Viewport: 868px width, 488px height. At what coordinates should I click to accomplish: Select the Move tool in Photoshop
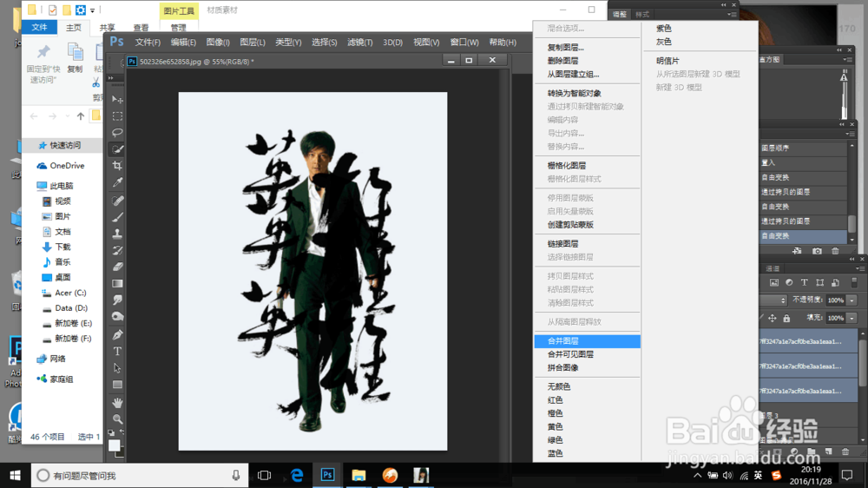pyautogui.click(x=117, y=99)
